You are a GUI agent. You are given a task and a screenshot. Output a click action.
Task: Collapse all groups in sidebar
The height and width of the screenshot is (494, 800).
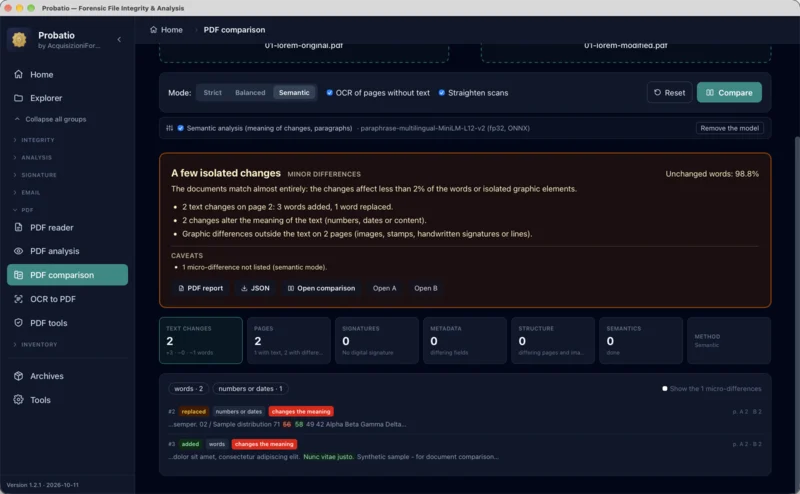pyautogui.click(x=50, y=119)
